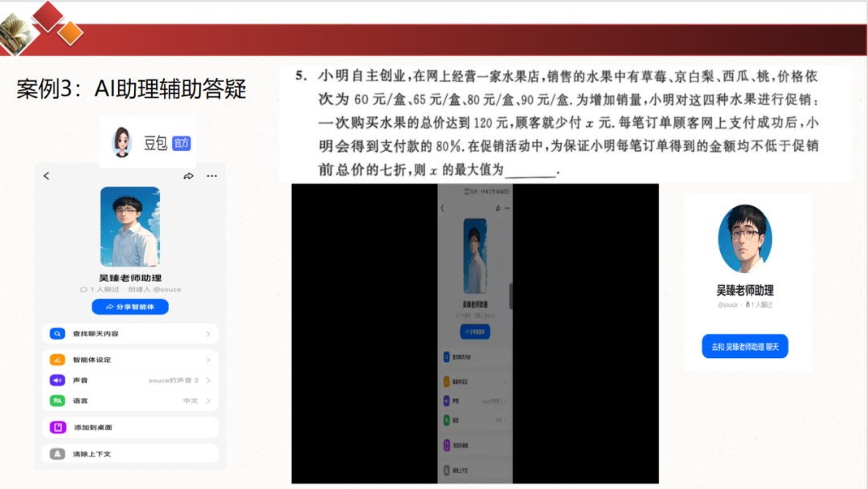Click the math problem text numbered 5

coord(557,123)
